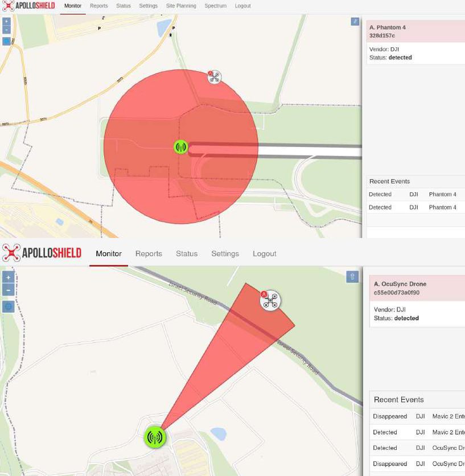465x476 pixels.
Task: Toggle the arrow panel button on lower map
Action: pos(352,277)
